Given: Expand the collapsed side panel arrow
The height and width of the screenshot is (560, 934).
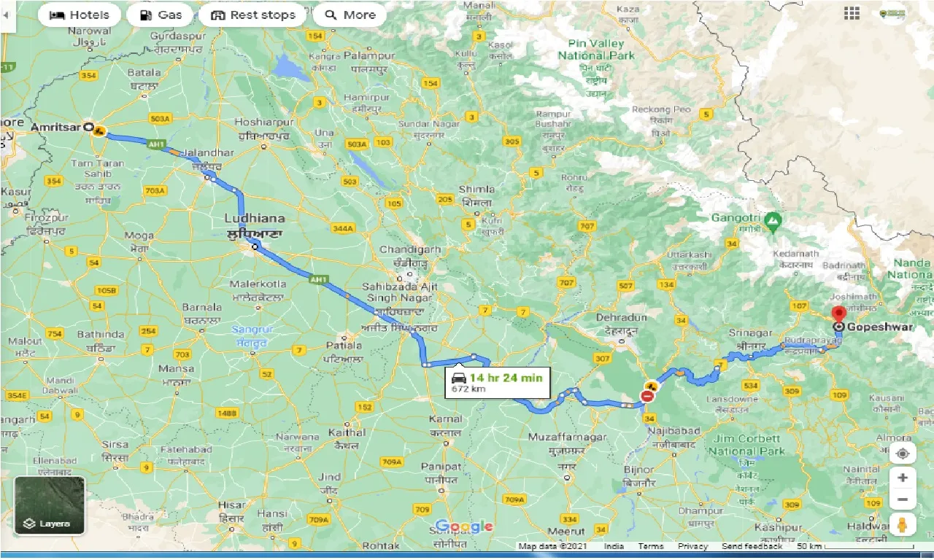Looking at the screenshot, I should click(x=7, y=15).
